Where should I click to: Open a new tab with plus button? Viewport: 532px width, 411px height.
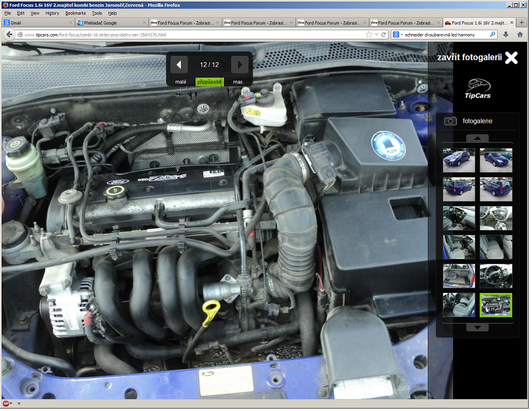[x=522, y=23]
